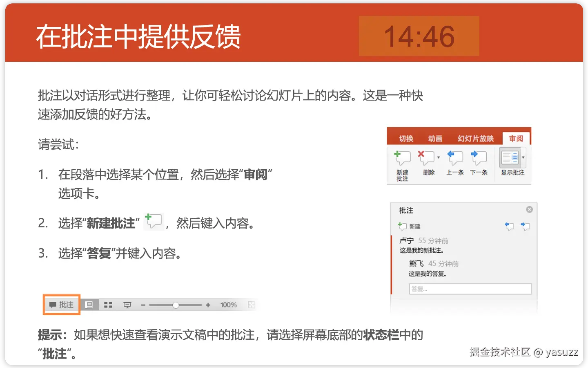Switch to normal view in status bar

(x=89, y=305)
